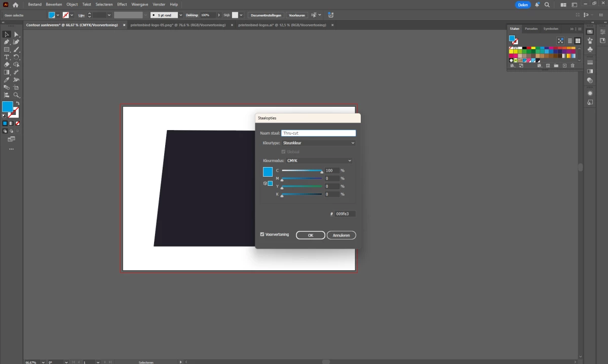
Task: Click the Naam staal text field
Action: (318, 133)
